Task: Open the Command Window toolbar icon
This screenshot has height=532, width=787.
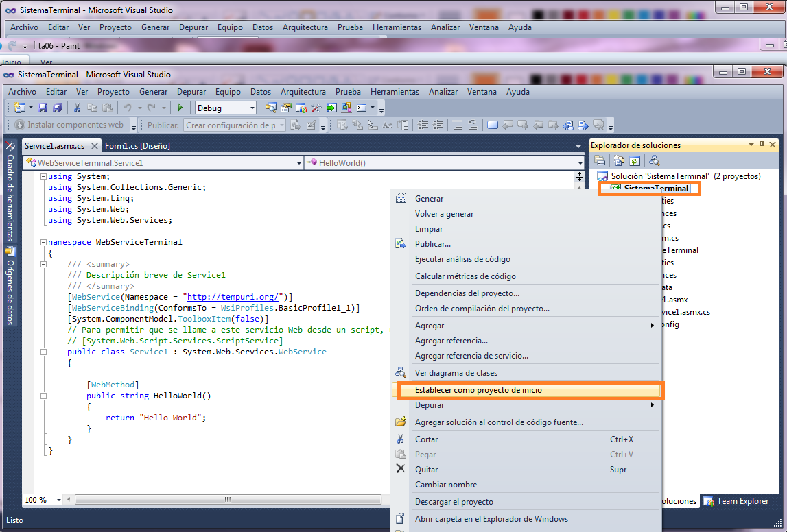Action: (362, 108)
